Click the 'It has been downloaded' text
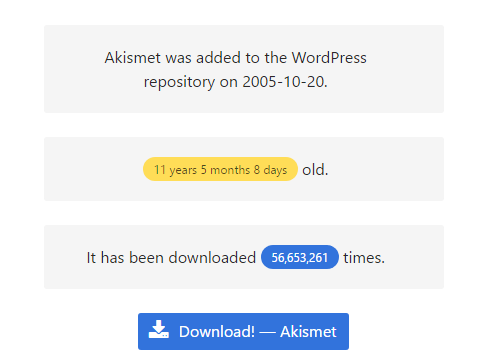Image resolution: width=487 pixels, height=362 pixels. [171, 258]
